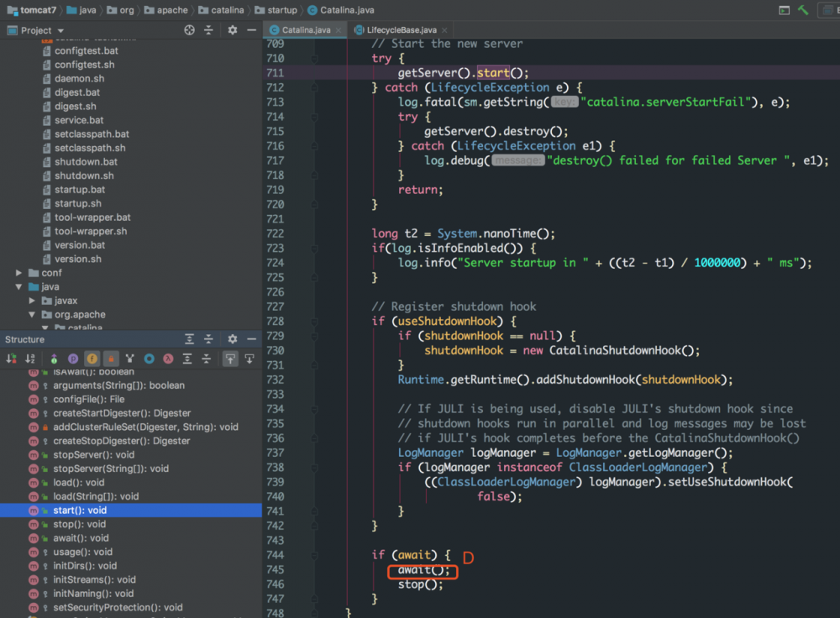Expand the conf folder in project tree
840x618 pixels.
point(20,273)
